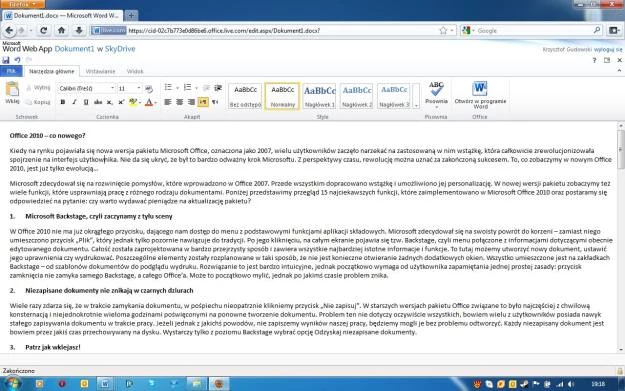Click Otwórz w programie Word button
Viewport: 625px width, 391px height.
(480, 95)
